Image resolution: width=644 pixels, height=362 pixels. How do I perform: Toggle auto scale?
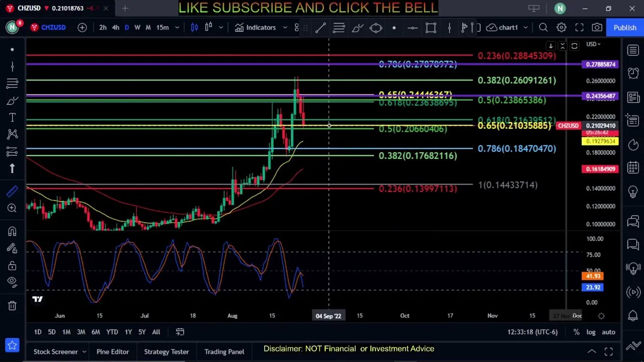(x=608, y=332)
